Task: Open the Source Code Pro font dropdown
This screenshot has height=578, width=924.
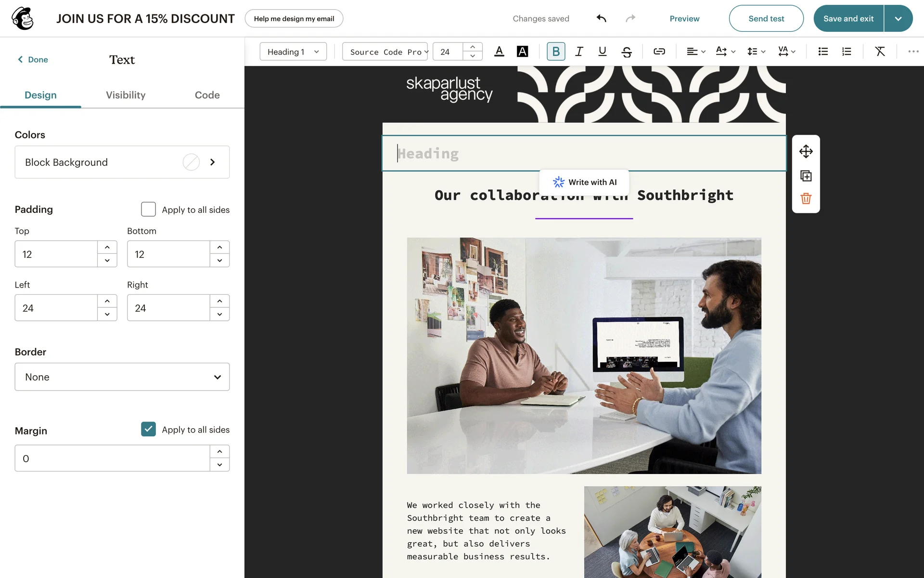Action: pos(386,52)
